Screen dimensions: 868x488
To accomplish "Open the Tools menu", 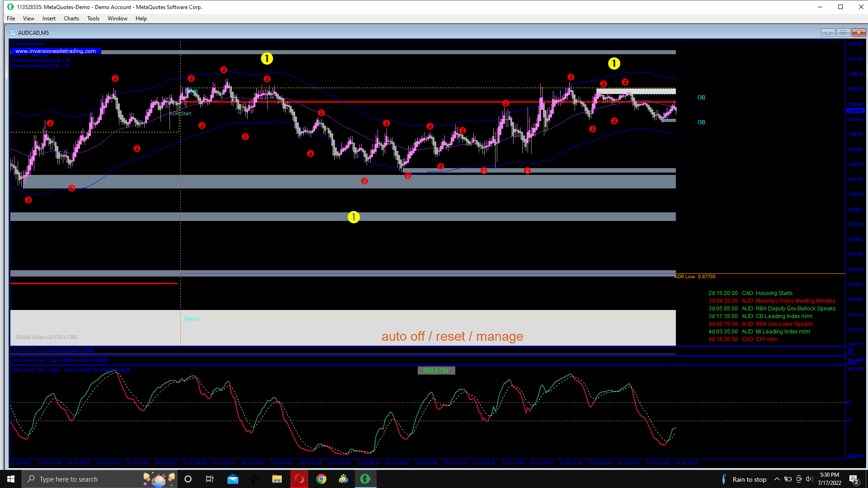I will [93, 19].
